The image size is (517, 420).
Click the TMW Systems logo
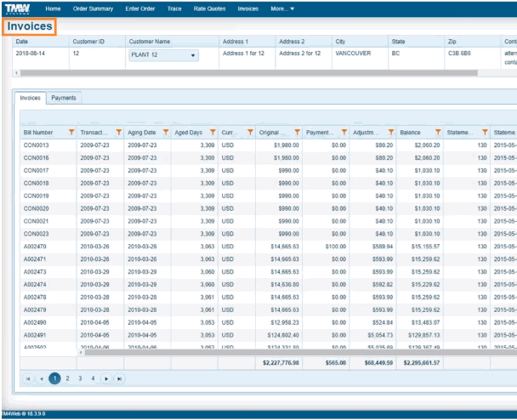(x=17, y=9)
